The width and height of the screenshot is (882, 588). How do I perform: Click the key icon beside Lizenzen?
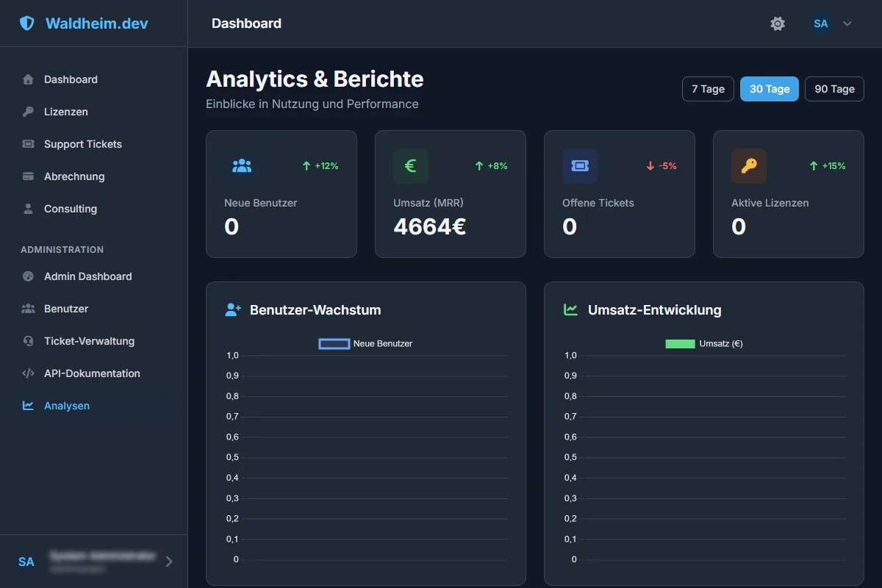[28, 112]
